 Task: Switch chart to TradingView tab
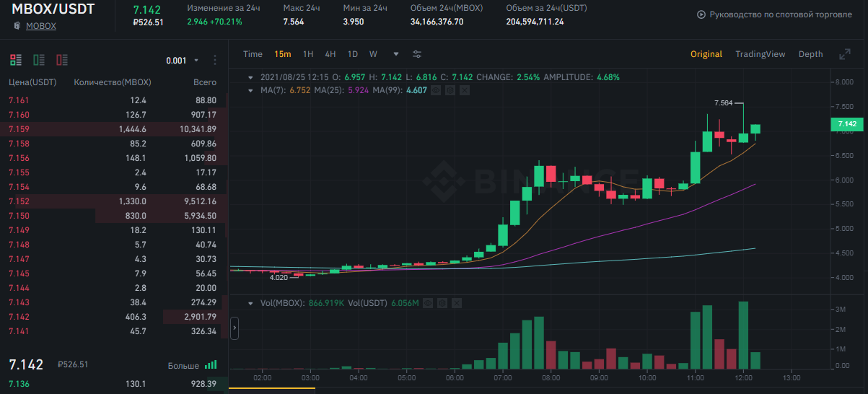coord(760,54)
